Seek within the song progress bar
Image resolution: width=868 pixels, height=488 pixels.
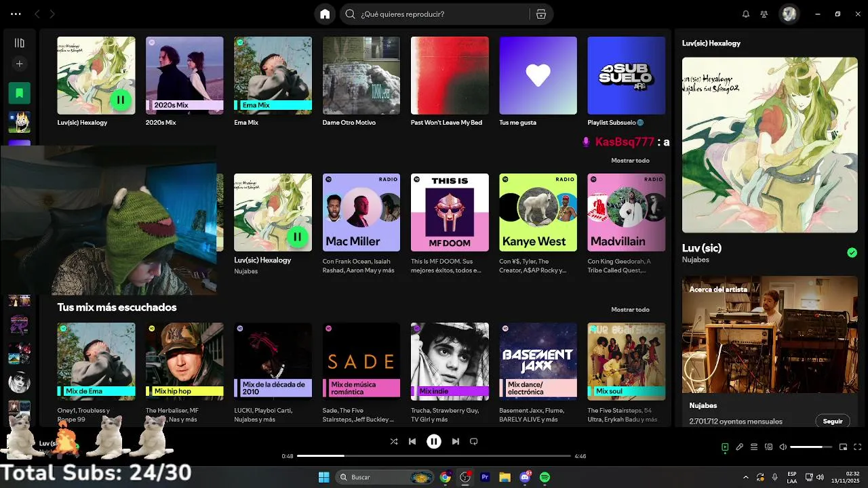[x=434, y=456]
